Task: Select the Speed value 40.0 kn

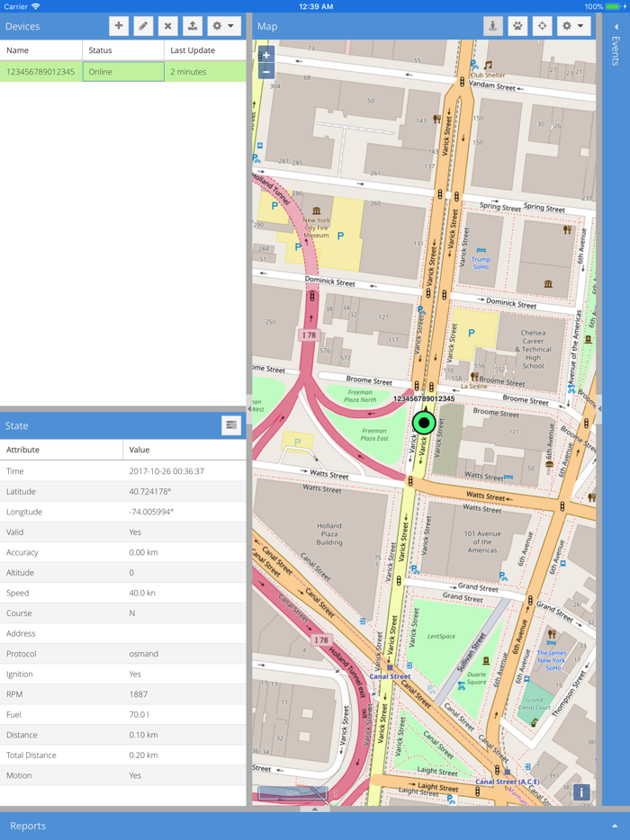Action: (x=141, y=593)
